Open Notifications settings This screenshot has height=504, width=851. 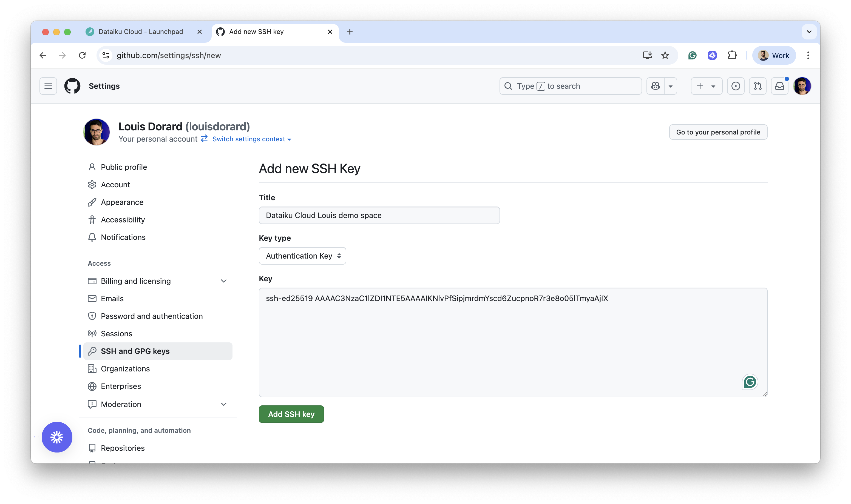point(123,237)
